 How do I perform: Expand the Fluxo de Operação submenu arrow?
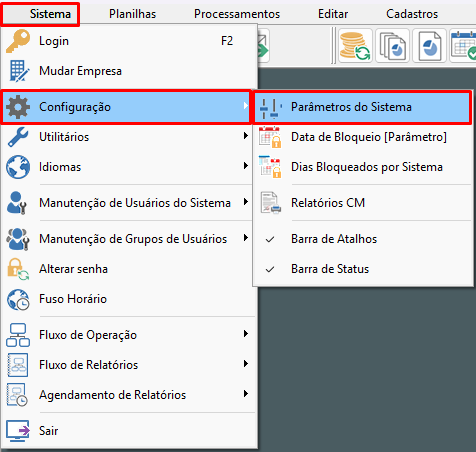click(x=246, y=334)
